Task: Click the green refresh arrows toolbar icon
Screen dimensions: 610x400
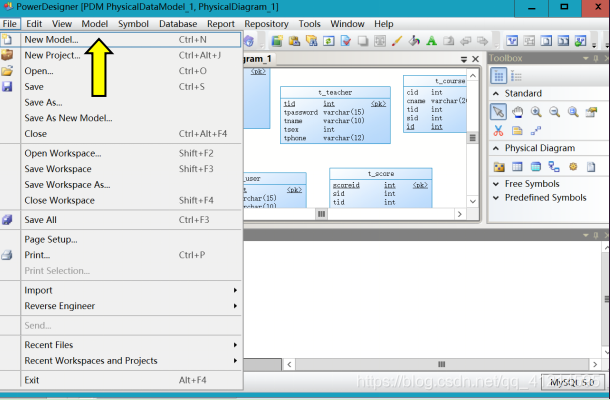Action: click(x=329, y=41)
